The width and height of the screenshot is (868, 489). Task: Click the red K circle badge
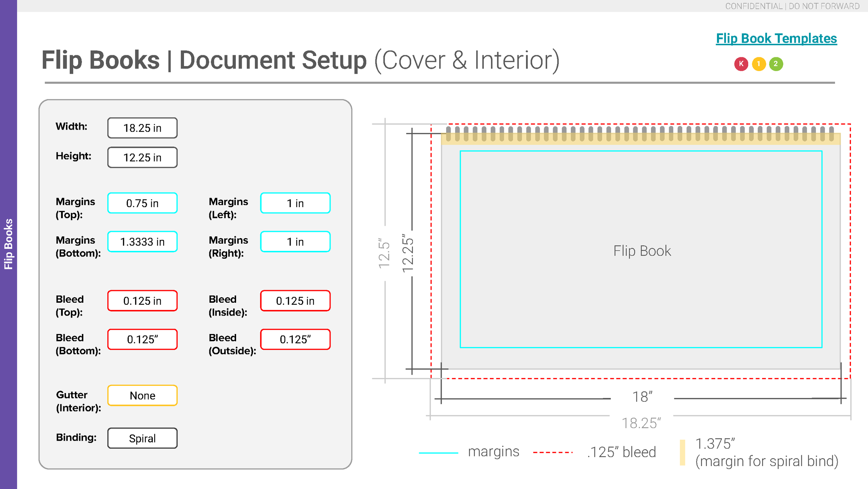pyautogui.click(x=741, y=64)
